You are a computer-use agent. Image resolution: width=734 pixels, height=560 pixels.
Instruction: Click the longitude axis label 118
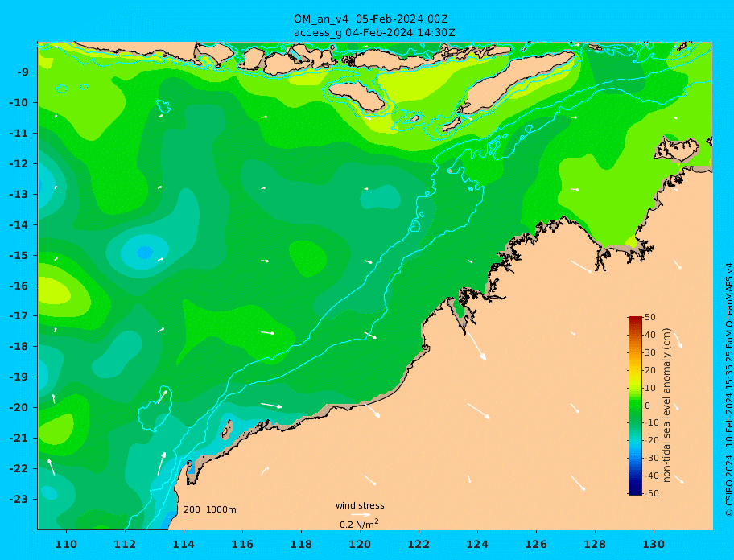click(x=301, y=544)
